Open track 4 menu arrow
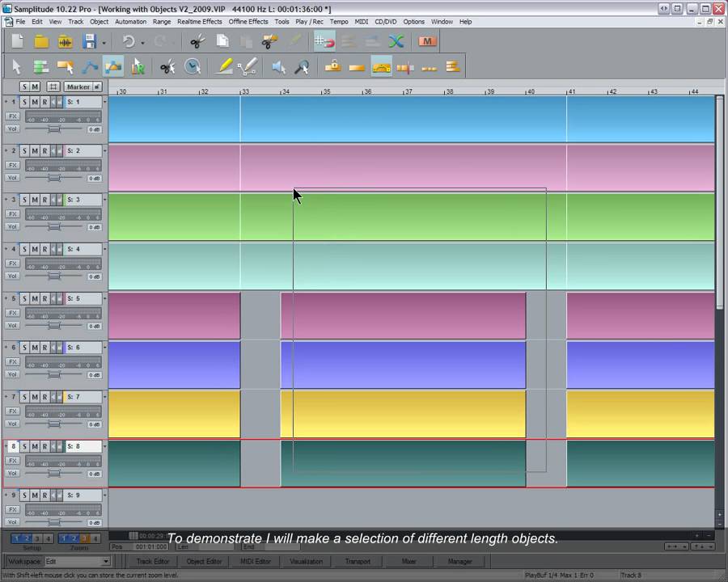Image resolution: width=728 pixels, height=582 pixels. [x=105, y=249]
